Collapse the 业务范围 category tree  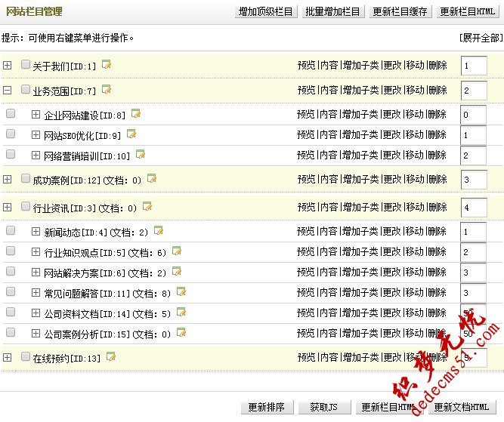click(8, 90)
